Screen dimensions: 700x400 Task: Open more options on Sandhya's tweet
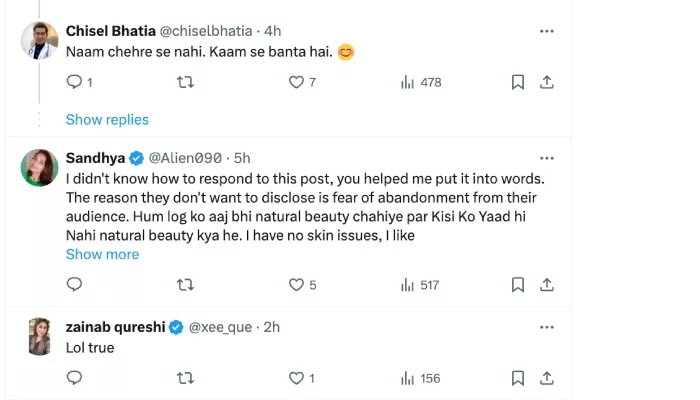[546, 158]
